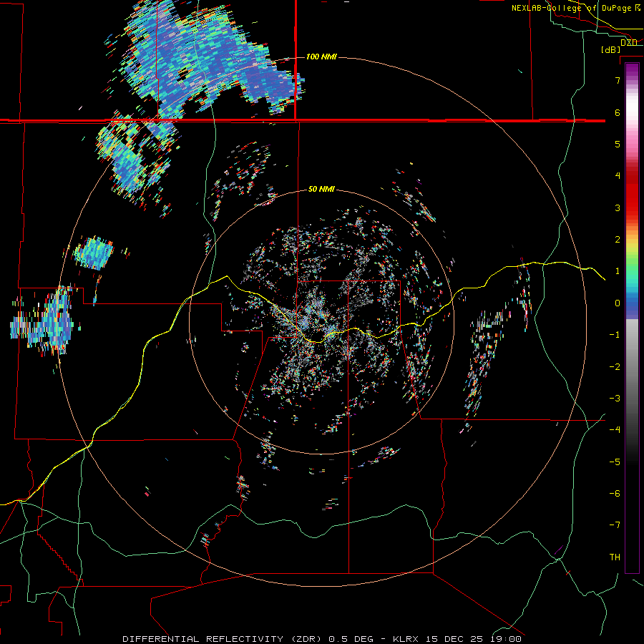The width and height of the screenshot is (644, 644).
Task: Click the "-4" value on the color scale
Action: (615, 430)
